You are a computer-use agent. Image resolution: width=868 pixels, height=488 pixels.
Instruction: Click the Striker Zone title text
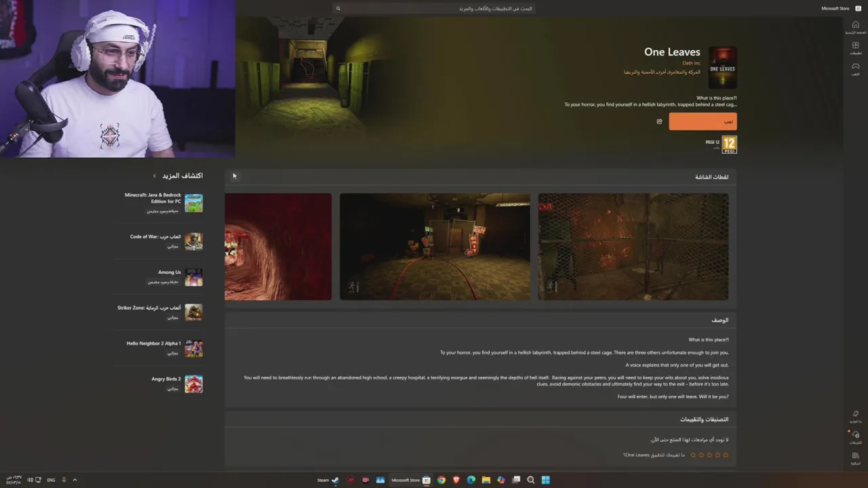click(x=149, y=308)
